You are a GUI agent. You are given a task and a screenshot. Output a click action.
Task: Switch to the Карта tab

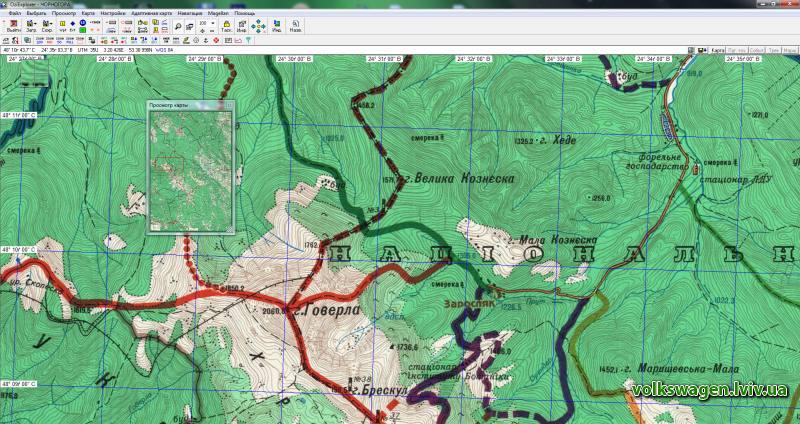(x=718, y=51)
